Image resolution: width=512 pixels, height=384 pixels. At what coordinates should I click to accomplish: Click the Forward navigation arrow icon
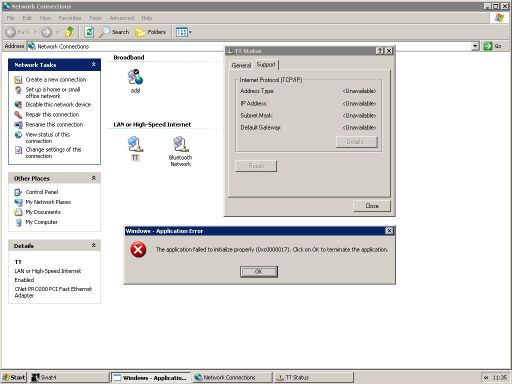click(x=46, y=32)
